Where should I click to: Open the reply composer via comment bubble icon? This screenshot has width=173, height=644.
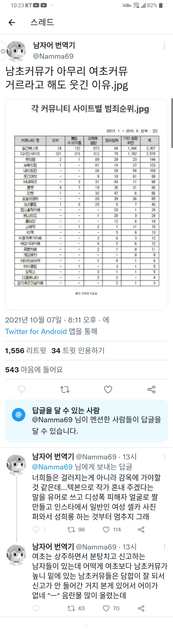pos(21,389)
